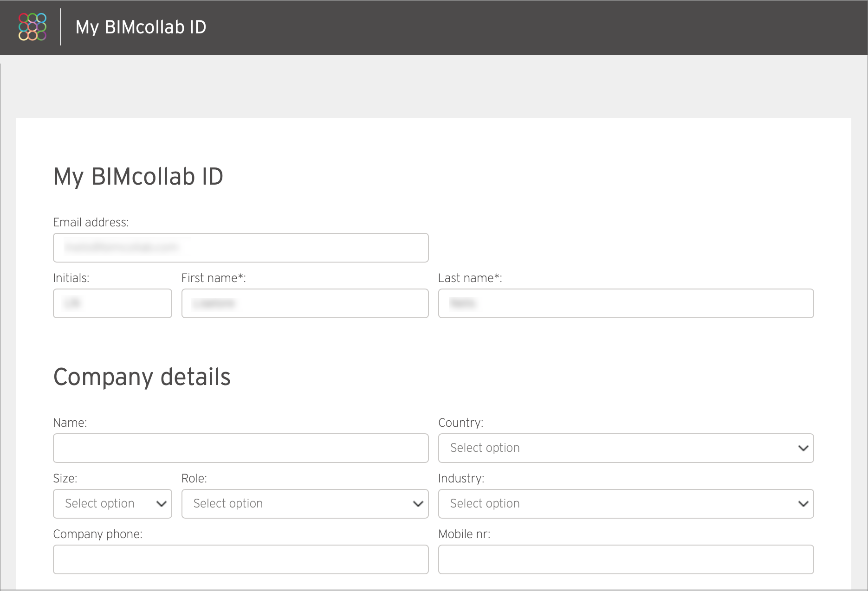This screenshot has height=591, width=868.
Task: Click the Email address label
Action: (x=91, y=222)
